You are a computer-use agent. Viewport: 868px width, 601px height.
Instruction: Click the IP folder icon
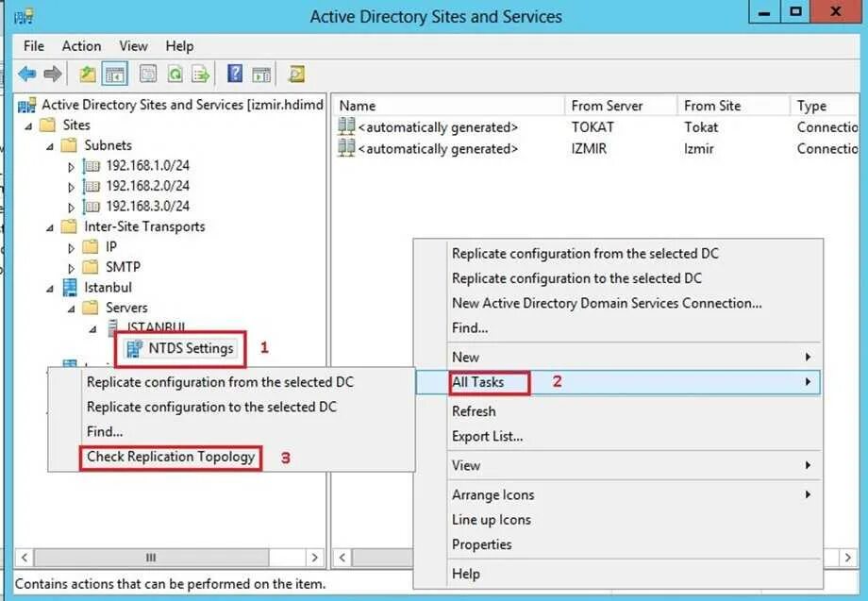(91, 247)
